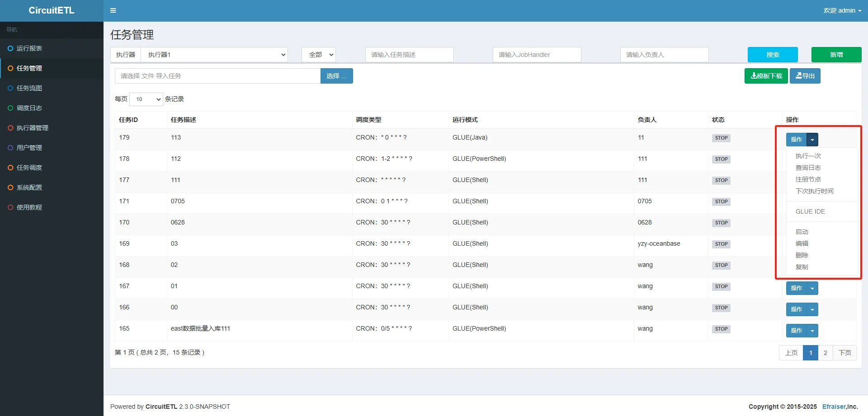Screen dimensions: 868x416
Task: Select 执行一次 from the operation menu
Action: pos(808,156)
